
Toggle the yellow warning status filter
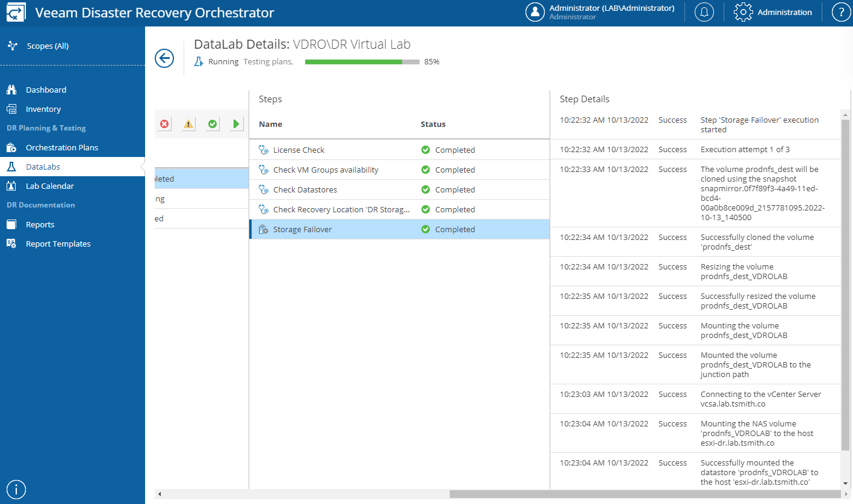pos(188,124)
